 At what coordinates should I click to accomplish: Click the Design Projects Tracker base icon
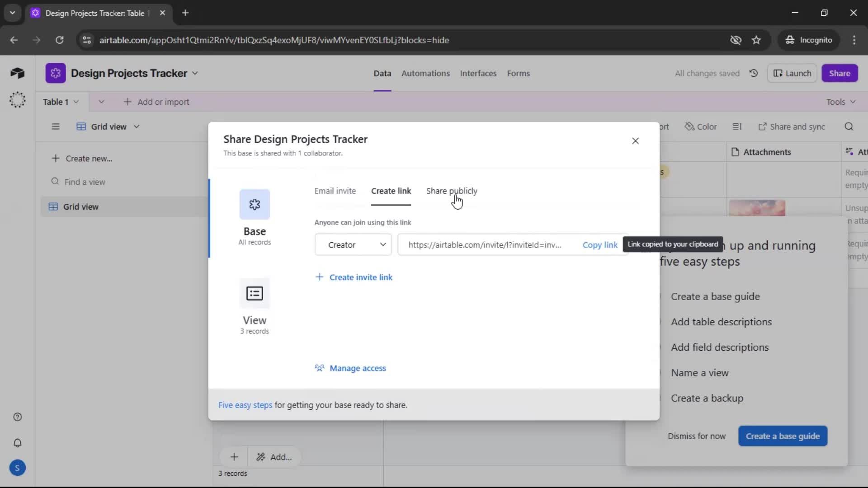coord(56,73)
